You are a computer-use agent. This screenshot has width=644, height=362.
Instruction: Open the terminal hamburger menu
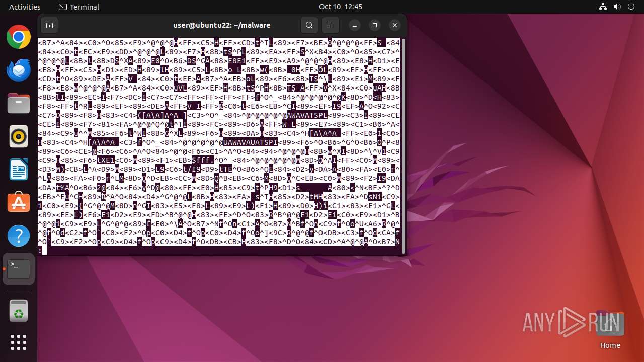click(331, 25)
